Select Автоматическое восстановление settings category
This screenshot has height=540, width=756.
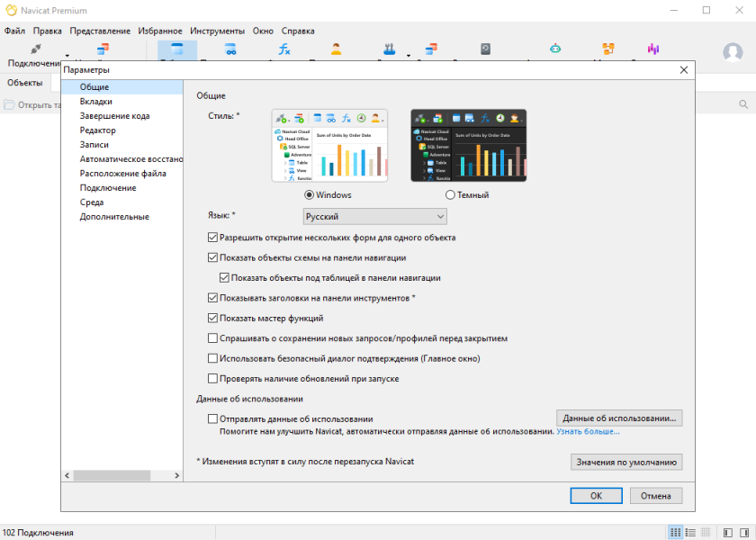(122, 159)
